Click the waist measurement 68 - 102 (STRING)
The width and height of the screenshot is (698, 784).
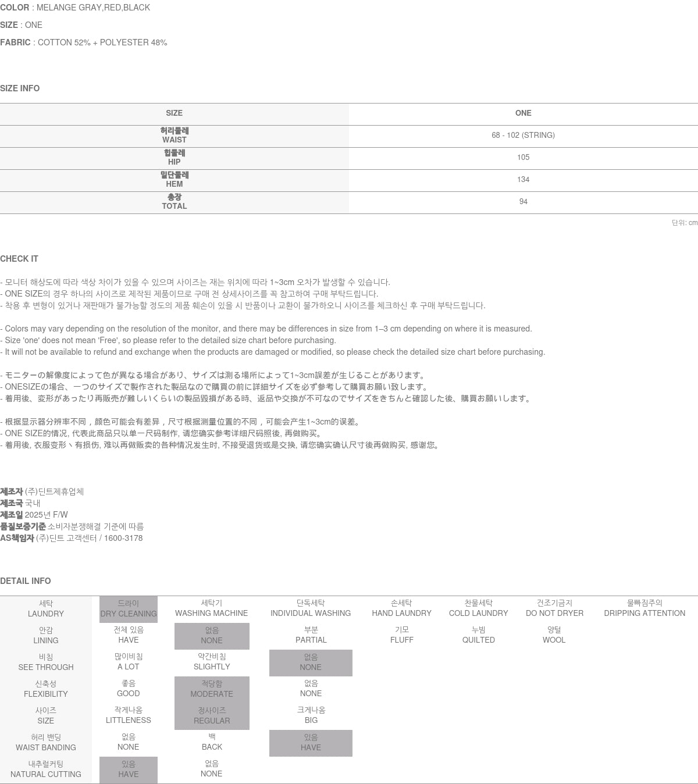[x=523, y=136]
